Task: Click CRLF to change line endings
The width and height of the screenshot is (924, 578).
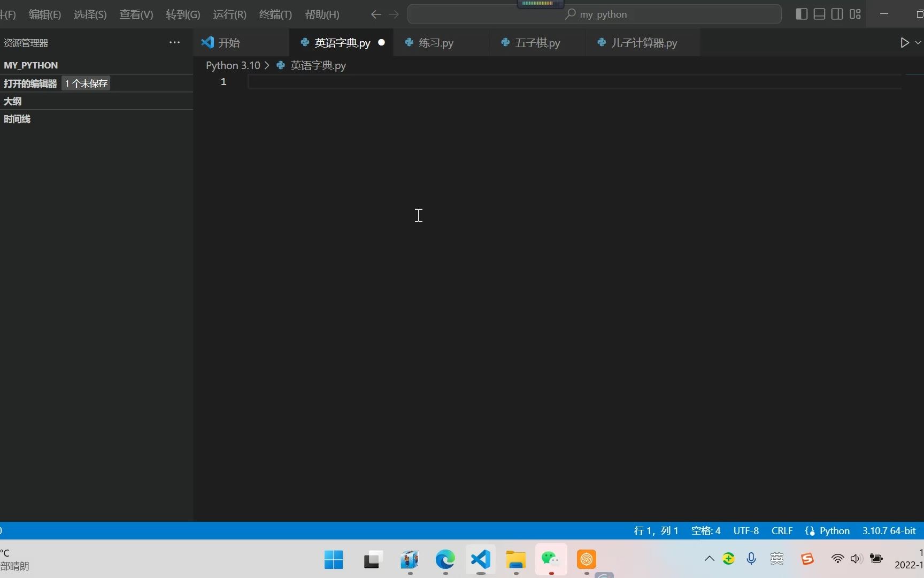Action: click(782, 530)
